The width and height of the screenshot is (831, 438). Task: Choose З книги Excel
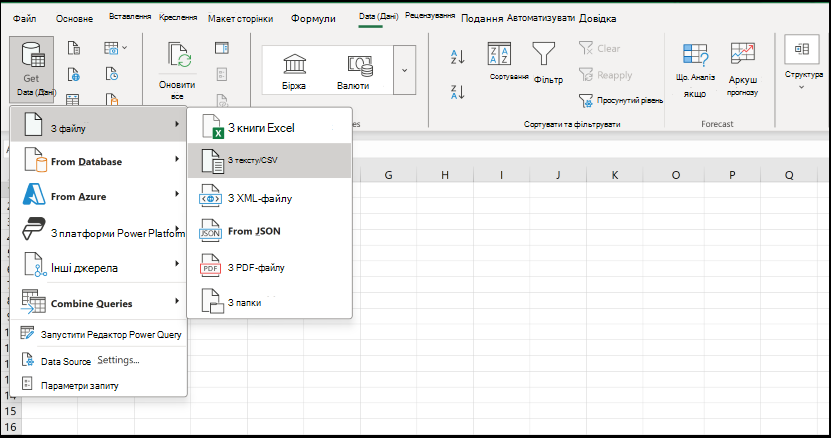point(270,127)
